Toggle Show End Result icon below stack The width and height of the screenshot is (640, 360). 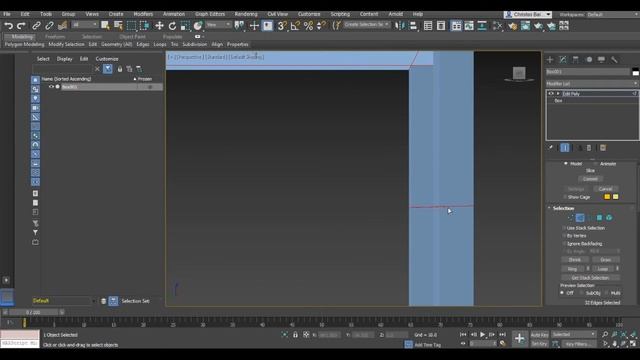coord(565,148)
